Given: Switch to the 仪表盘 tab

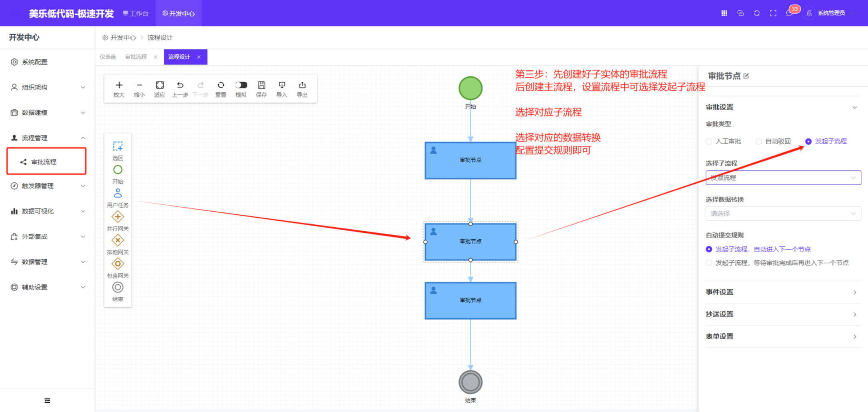Looking at the screenshot, I should (x=108, y=57).
